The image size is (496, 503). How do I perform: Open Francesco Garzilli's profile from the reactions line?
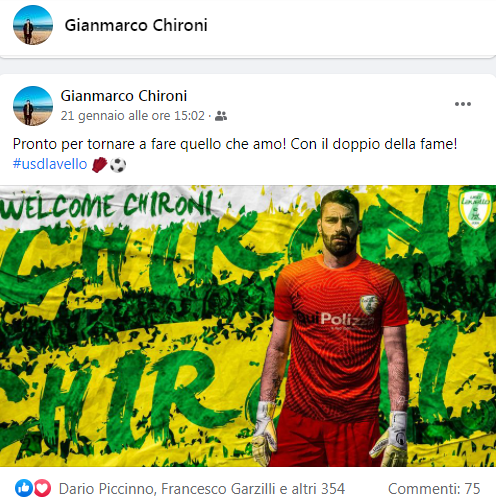(219, 489)
